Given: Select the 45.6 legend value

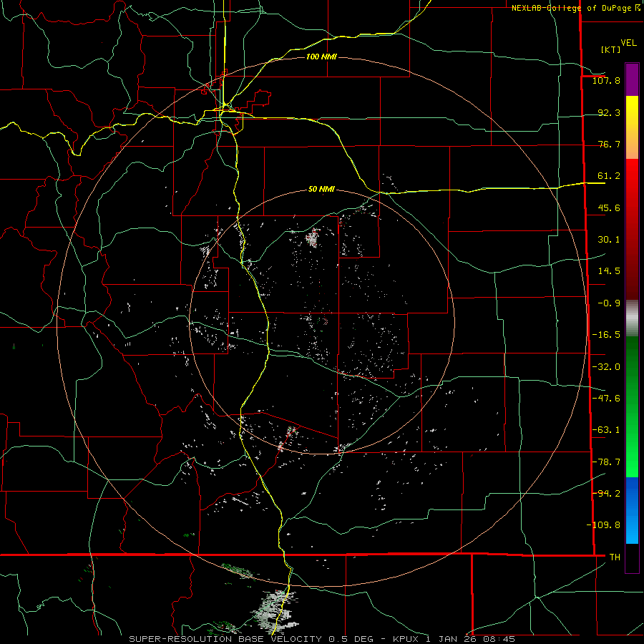Looking at the screenshot, I should (x=609, y=208).
